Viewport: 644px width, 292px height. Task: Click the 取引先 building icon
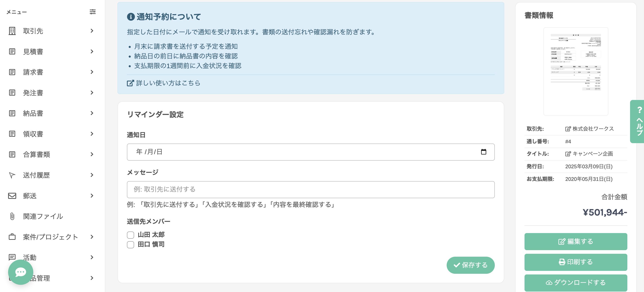coord(12,31)
